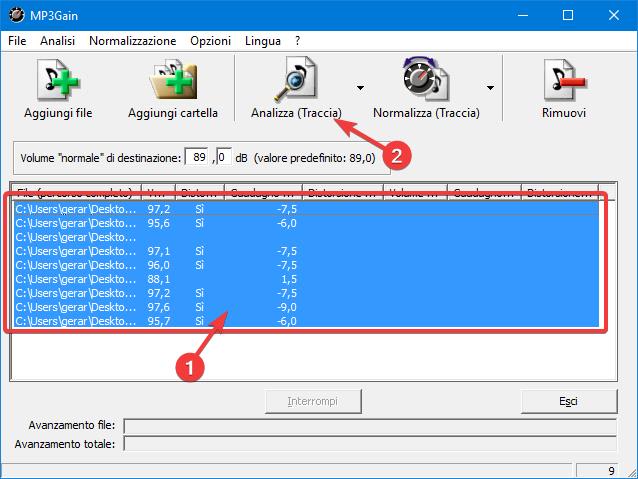Click the File (percorso completo) column header

[x=76, y=192]
